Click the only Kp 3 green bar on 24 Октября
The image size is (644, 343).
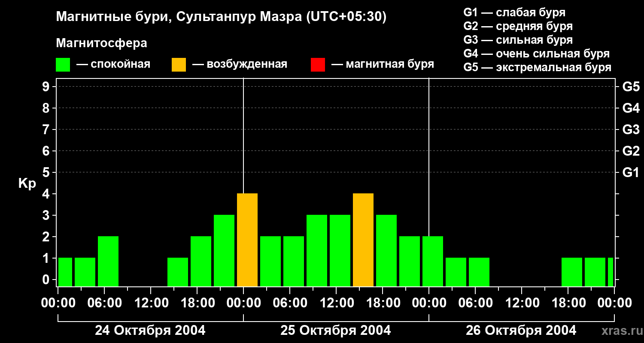(224, 251)
